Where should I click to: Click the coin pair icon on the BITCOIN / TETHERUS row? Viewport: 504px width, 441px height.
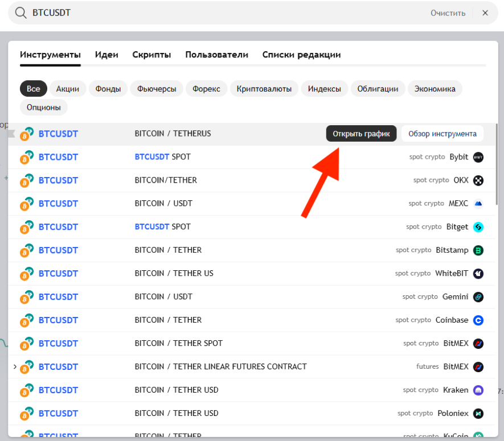tap(27, 134)
